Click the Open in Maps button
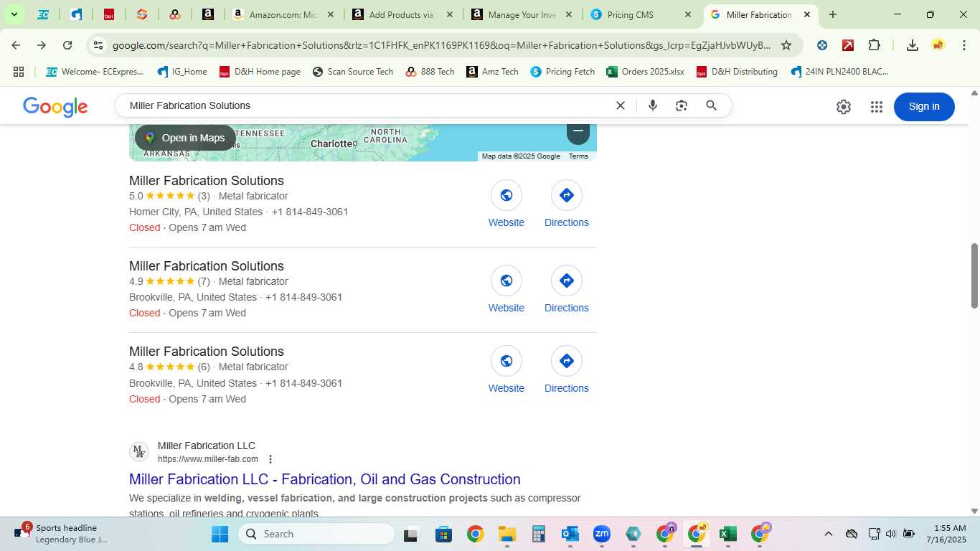This screenshot has height=551, width=980. point(185,138)
